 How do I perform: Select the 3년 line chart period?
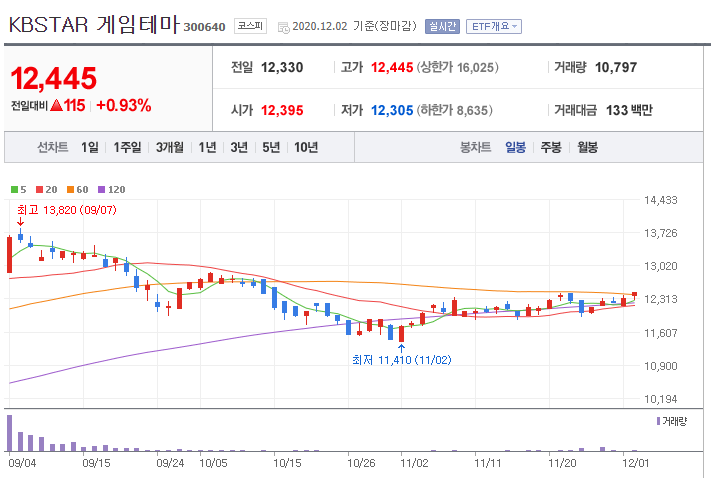click(239, 147)
